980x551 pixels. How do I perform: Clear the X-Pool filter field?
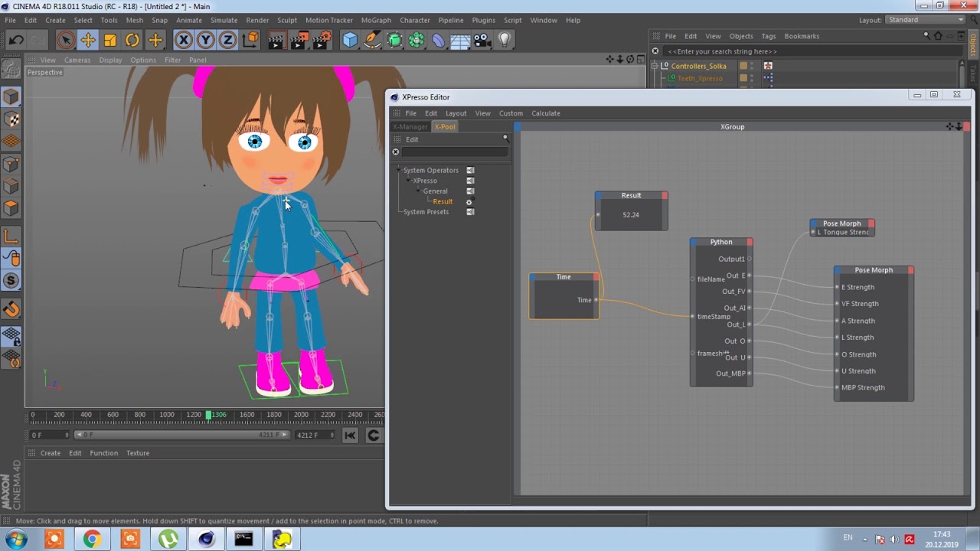396,152
